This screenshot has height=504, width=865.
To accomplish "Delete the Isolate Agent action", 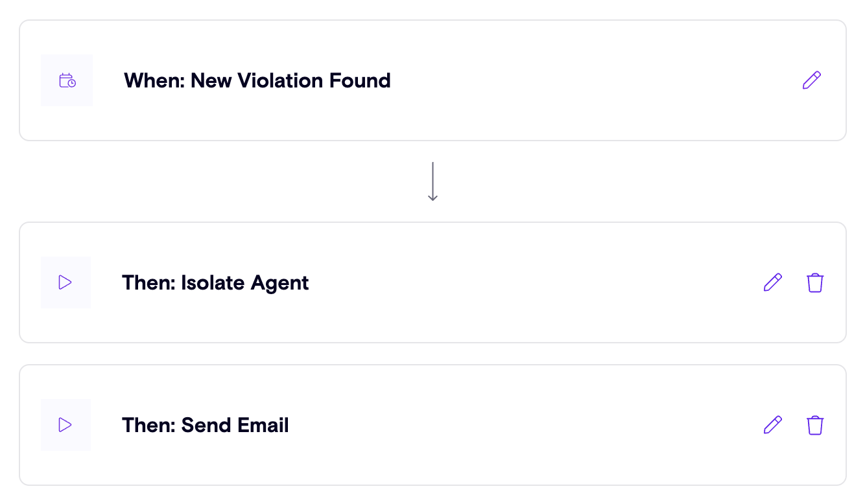I will (x=815, y=282).
